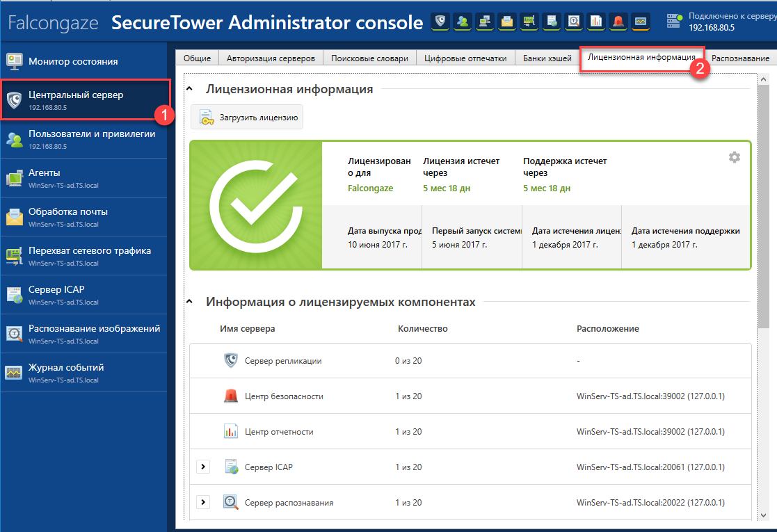Viewport: 777px width, 532px height.
Task: Click the Центр безопасности alarm icon in table
Action: coord(231,396)
